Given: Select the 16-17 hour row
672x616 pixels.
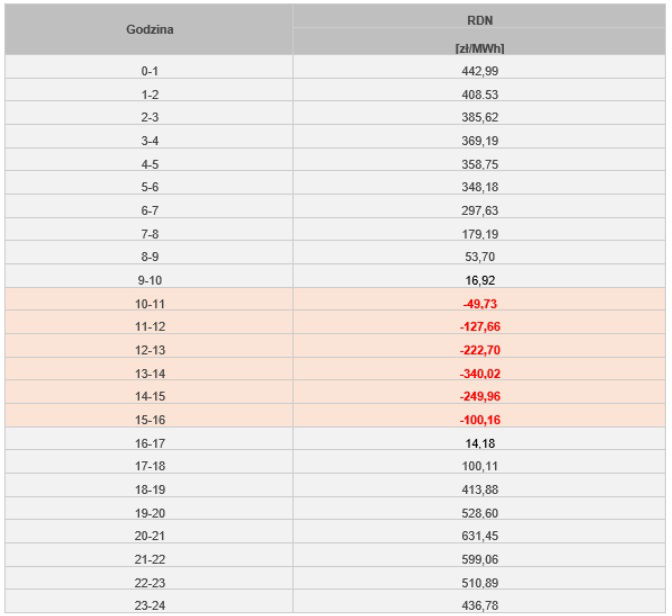Looking at the screenshot, I should (x=150, y=442).
